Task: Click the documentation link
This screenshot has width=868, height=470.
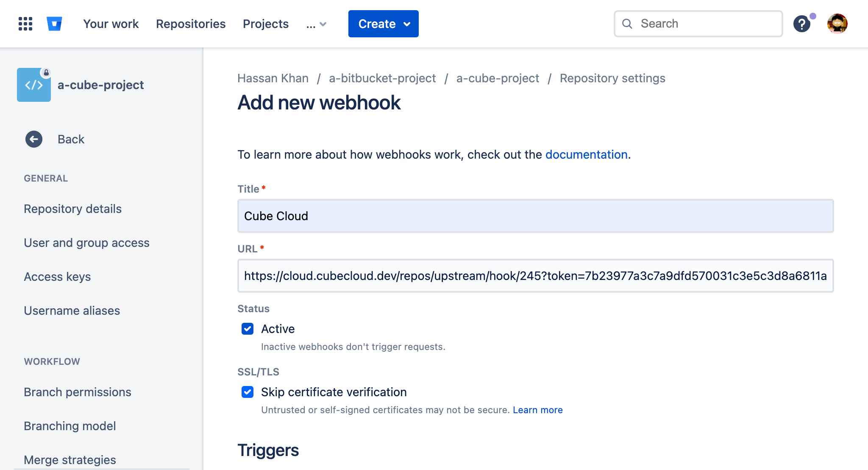Action: [x=586, y=154]
